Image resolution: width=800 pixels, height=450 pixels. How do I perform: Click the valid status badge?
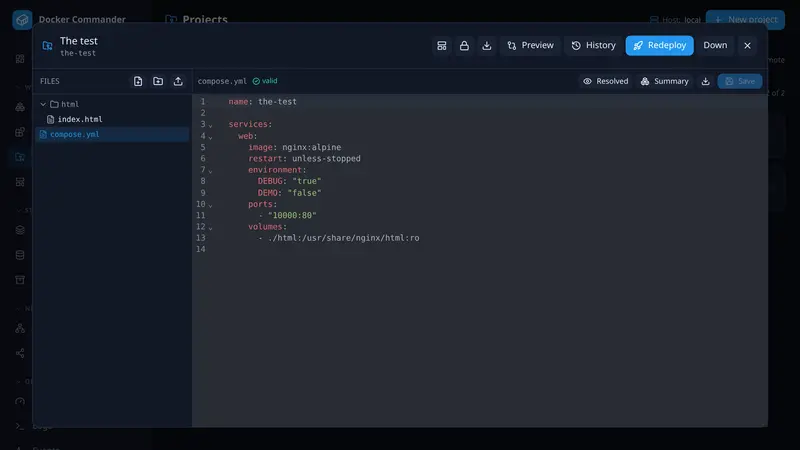(265, 81)
